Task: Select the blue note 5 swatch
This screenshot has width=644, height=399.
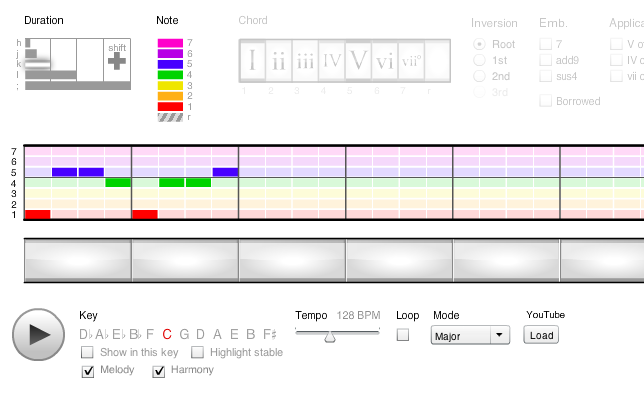Action: tap(170, 64)
